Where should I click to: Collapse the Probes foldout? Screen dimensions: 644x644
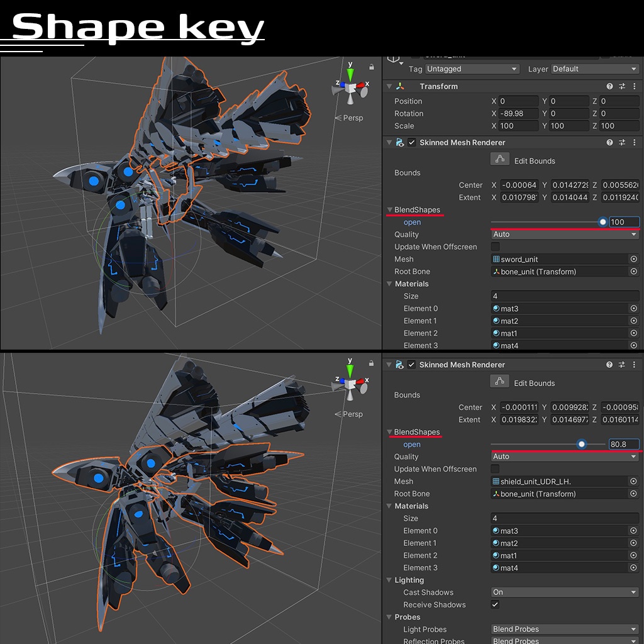[389, 617]
